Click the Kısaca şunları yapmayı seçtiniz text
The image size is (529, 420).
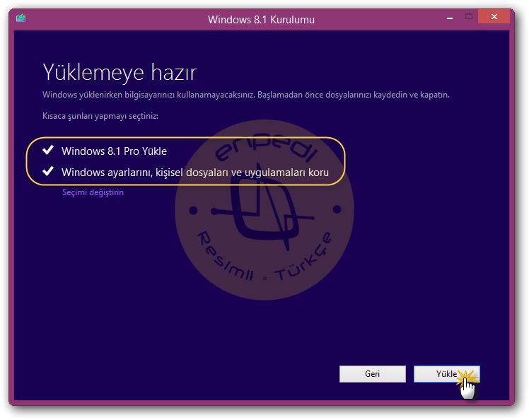tap(100, 116)
